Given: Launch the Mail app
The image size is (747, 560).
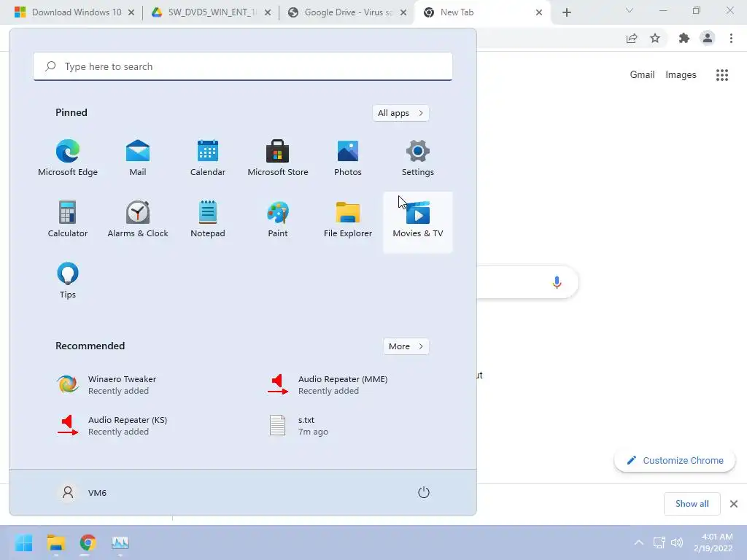Looking at the screenshot, I should click(x=138, y=158).
